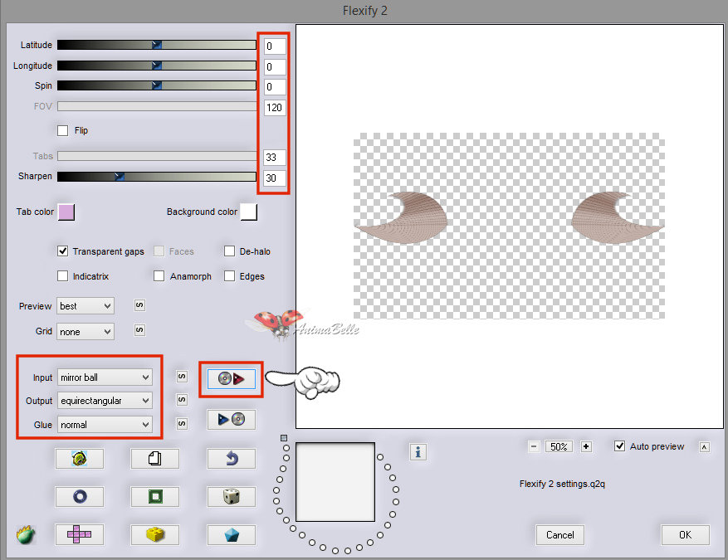Click the blue undo arrow button
This screenshot has height=560, width=728.
click(232, 459)
